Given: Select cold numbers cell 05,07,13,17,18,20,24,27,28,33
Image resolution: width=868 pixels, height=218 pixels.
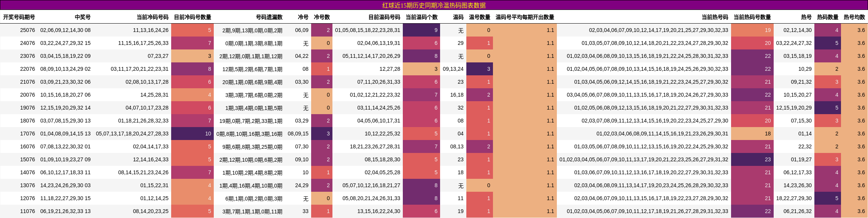Looking at the screenshot, I should pos(132,134).
